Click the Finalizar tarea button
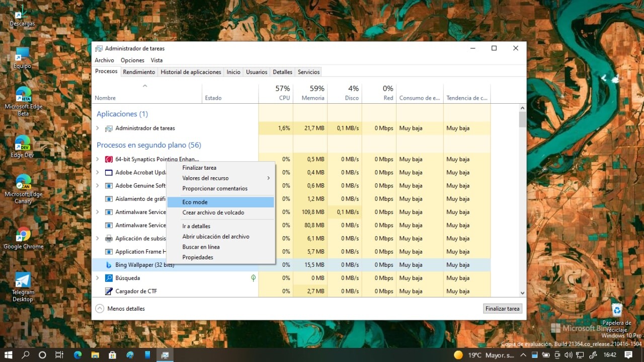 click(x=502, y=309)
